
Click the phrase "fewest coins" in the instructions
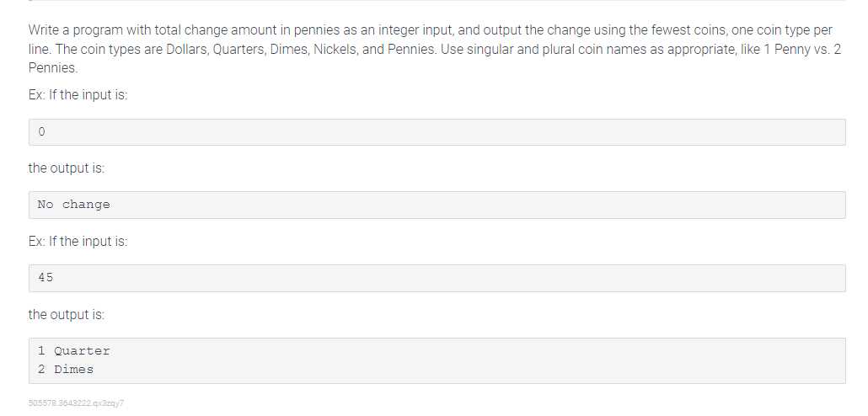coord(689,30)
